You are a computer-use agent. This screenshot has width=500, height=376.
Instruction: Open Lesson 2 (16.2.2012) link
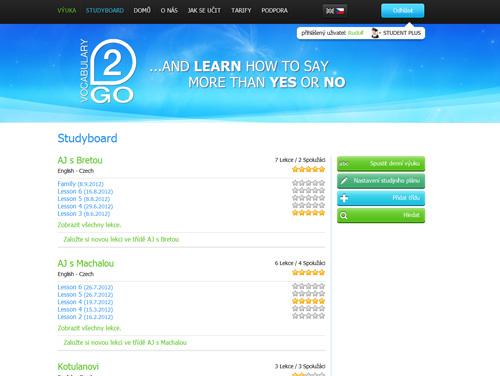85,317
